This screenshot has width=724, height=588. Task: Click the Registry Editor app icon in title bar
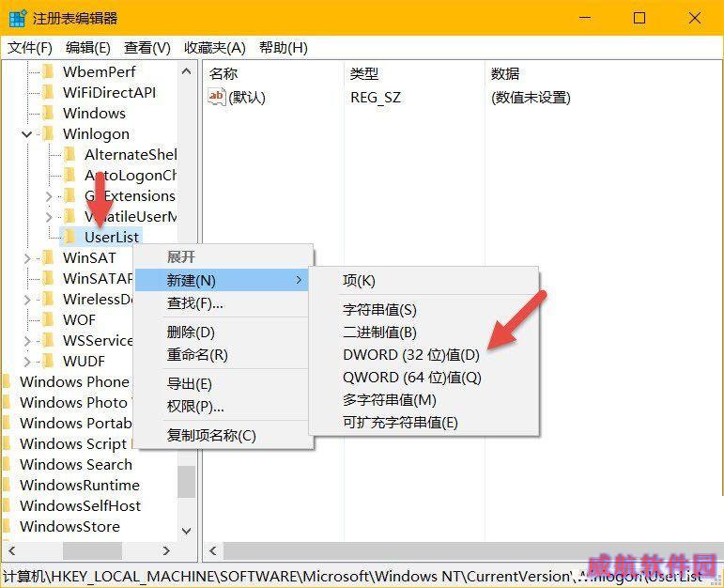click(x=18, y=19)
